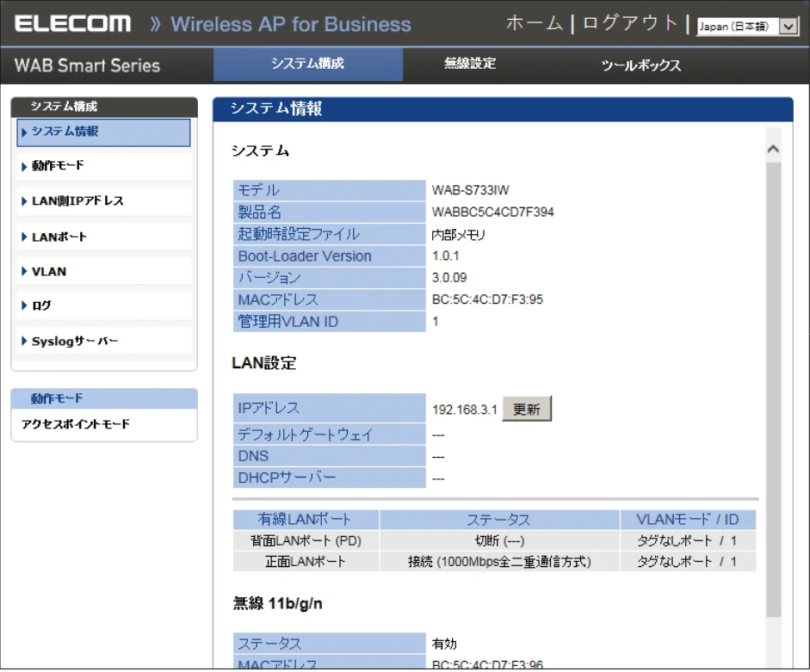Open LANポート in the sidebar

coord(103,237)
